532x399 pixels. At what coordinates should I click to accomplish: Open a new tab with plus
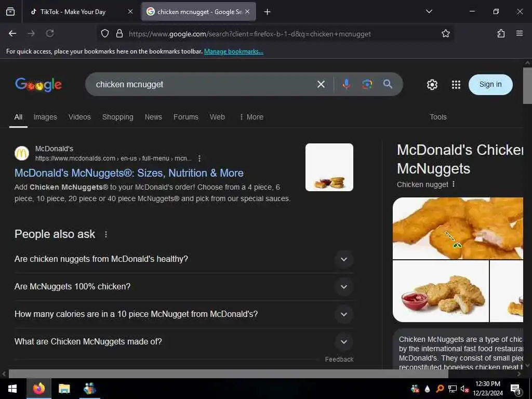(268, 12)
